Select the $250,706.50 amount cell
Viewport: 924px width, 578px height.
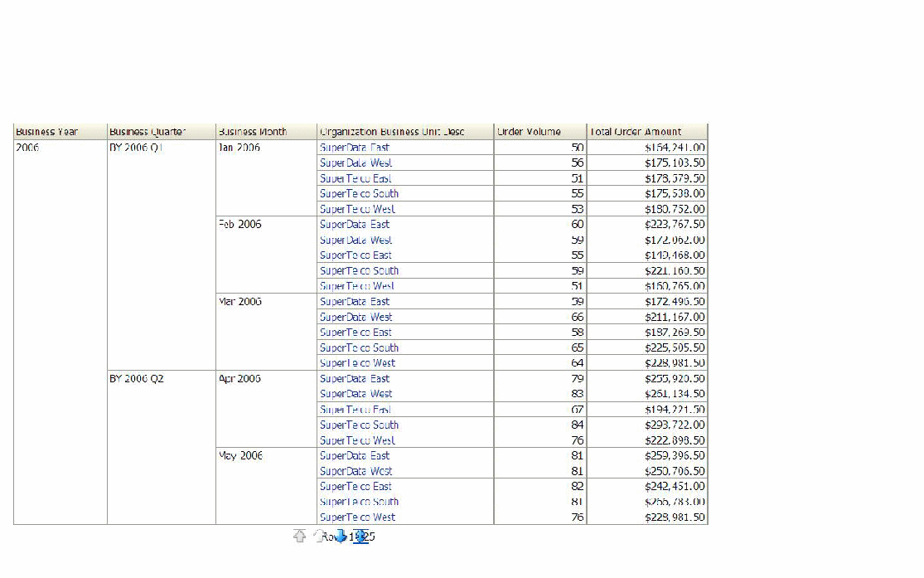click(x=647, y=471)
